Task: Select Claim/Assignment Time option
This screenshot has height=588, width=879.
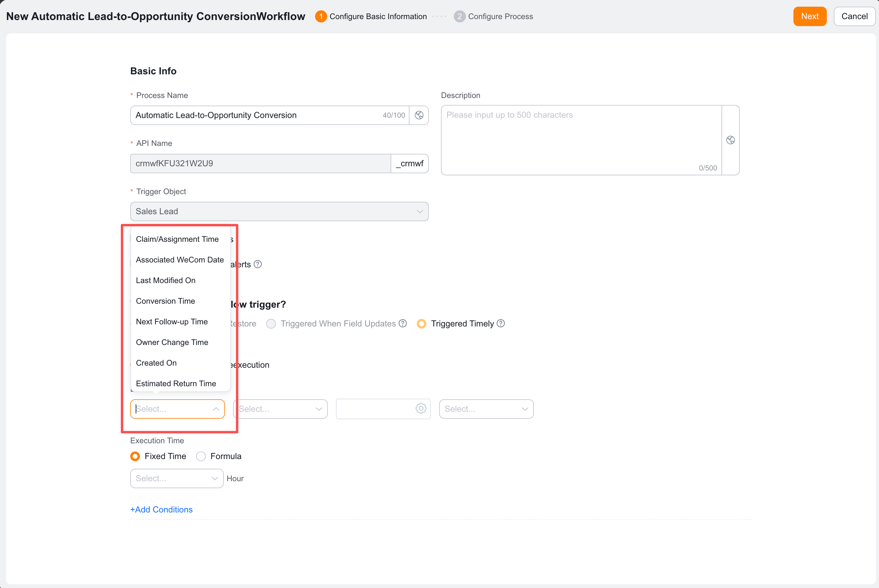Action: click(181, 239)
